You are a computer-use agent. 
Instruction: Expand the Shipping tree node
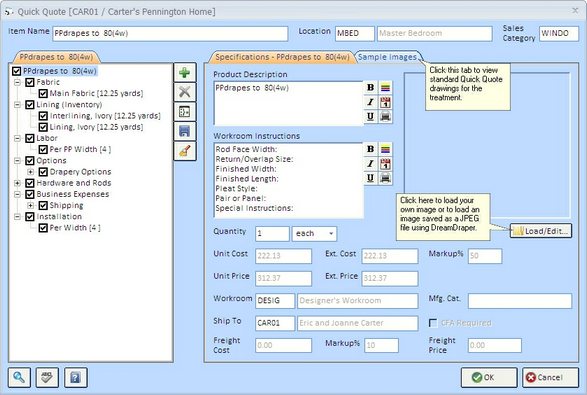click(30, 205)
